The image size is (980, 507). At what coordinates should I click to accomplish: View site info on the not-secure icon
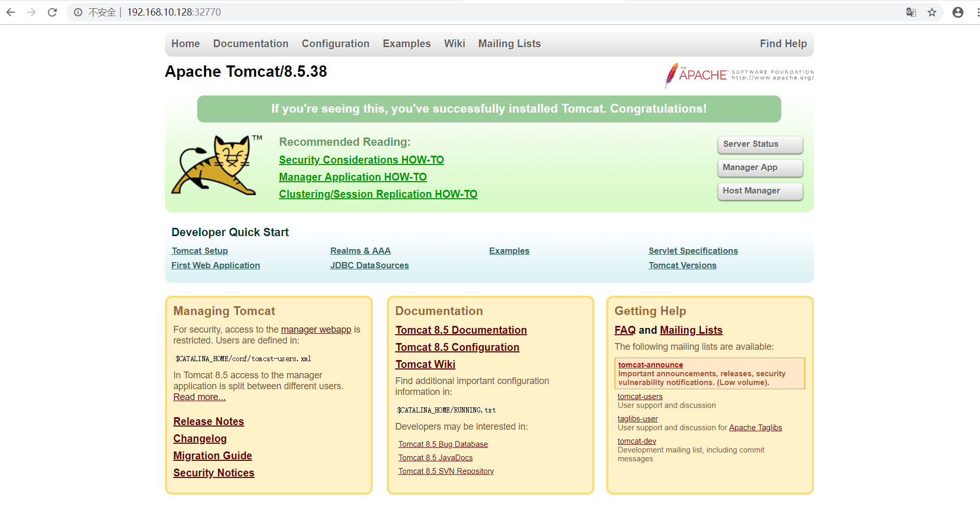(78, 12)
